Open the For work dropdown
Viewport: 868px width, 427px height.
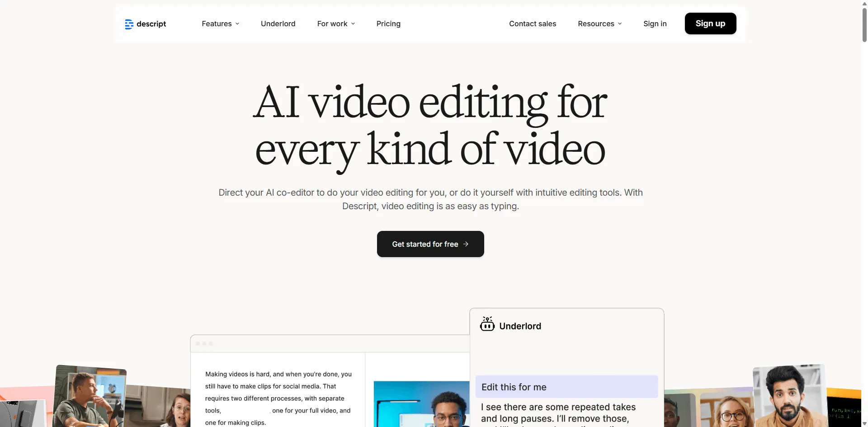(336, 24)
